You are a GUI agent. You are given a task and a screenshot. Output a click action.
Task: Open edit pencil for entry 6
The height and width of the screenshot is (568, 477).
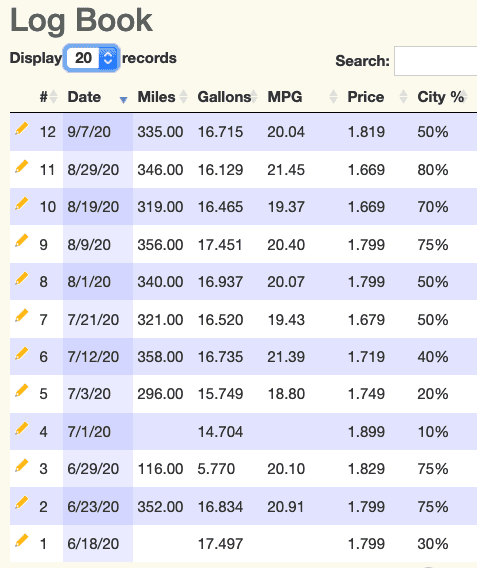tap(21, 354)
